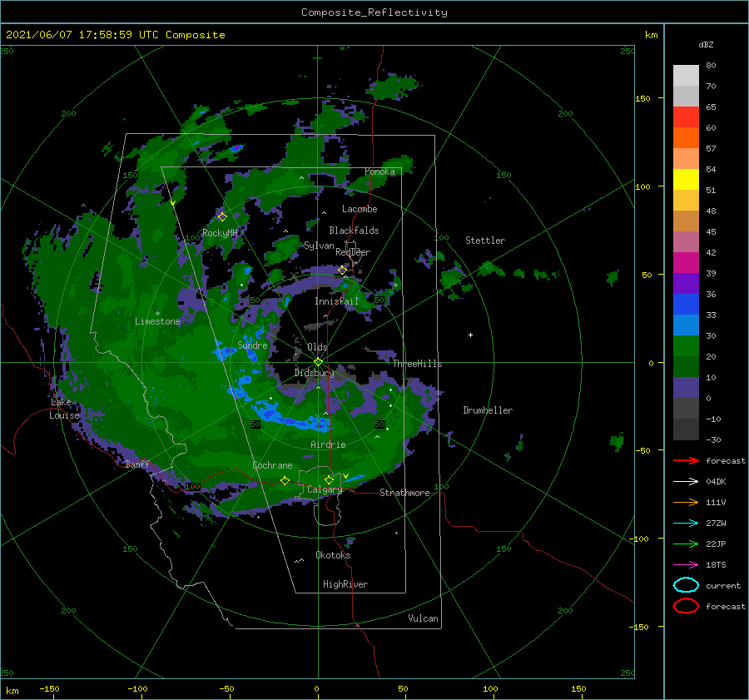749x700 pixels.
Task: Click the Didsbury label on map
Action: [x=314, y=373]
